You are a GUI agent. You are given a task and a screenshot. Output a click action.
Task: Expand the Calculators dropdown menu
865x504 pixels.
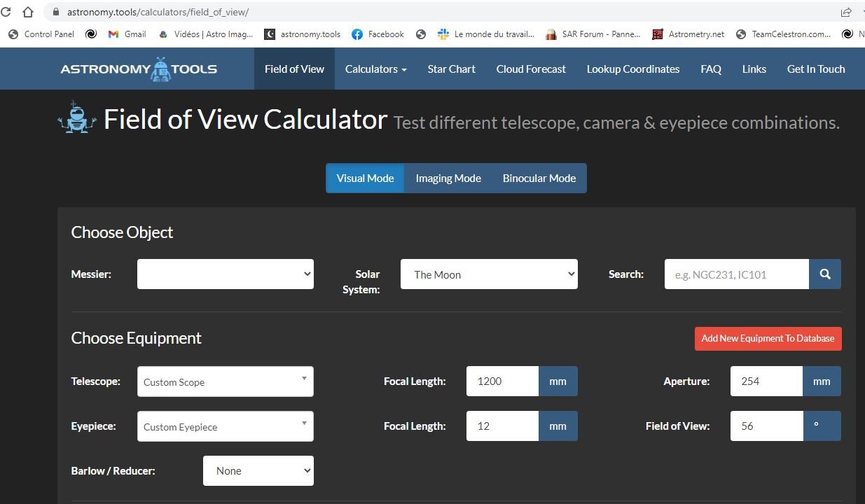(x=375, y=69)
